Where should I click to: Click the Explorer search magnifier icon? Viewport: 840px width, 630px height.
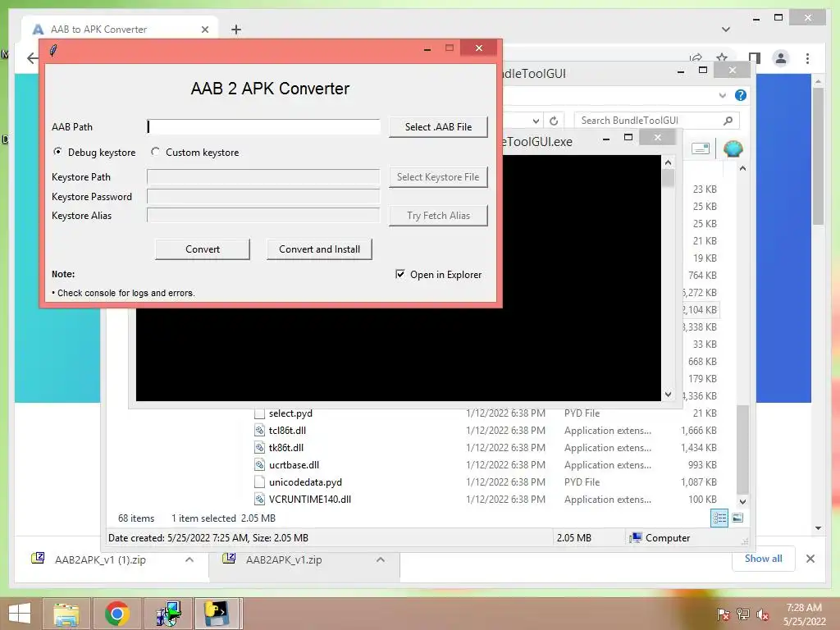[728, 121]
